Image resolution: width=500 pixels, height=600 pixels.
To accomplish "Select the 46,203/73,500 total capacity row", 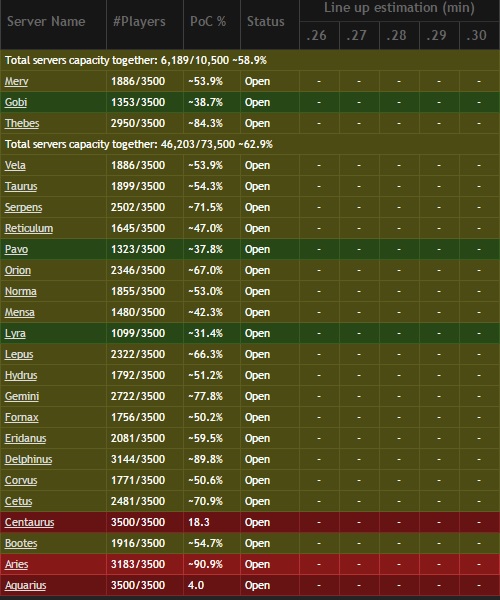I will pyautogui.click(x=250, y=144).
